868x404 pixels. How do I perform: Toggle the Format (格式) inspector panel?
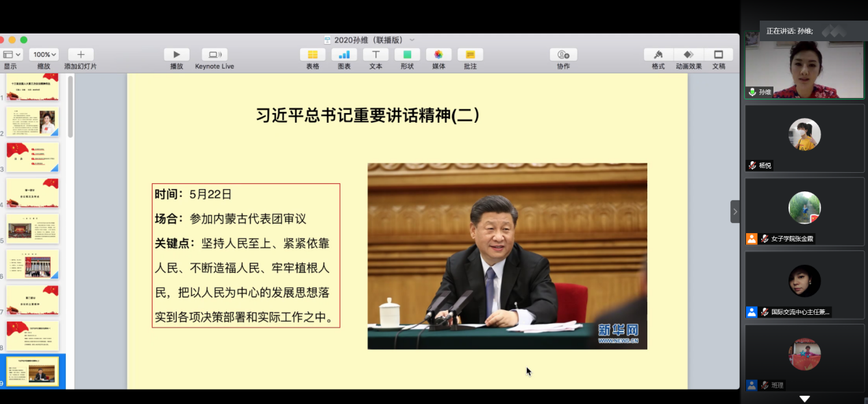(658, 55)
